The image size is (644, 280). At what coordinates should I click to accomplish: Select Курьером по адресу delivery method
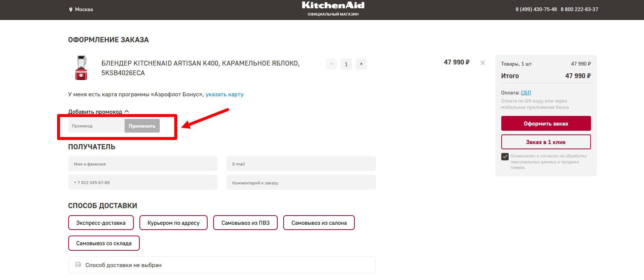click(174, 223)
